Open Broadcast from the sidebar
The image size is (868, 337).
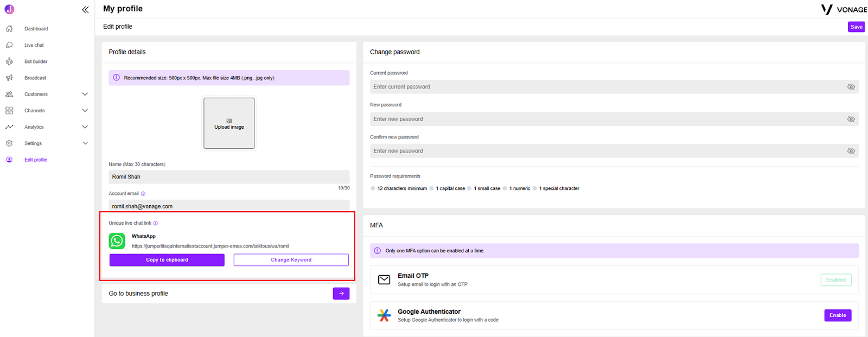click(35, 78)
